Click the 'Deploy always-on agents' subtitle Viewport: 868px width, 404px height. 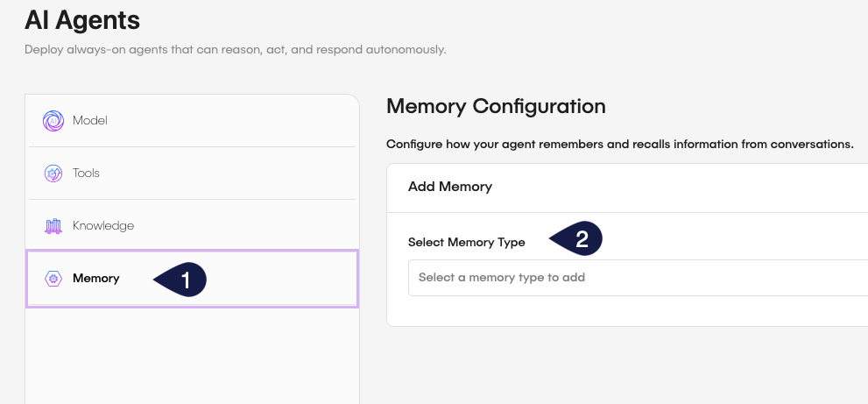point(236,50)
